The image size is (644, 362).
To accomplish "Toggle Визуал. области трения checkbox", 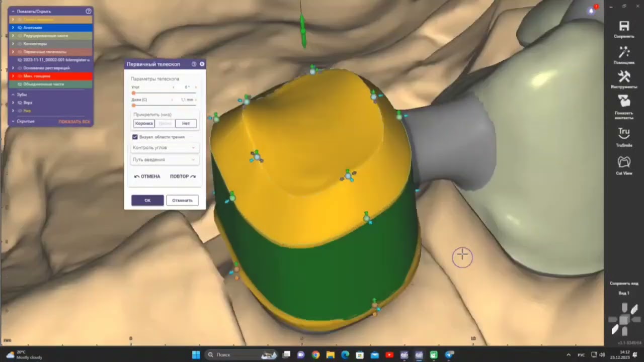I will 135,137.
